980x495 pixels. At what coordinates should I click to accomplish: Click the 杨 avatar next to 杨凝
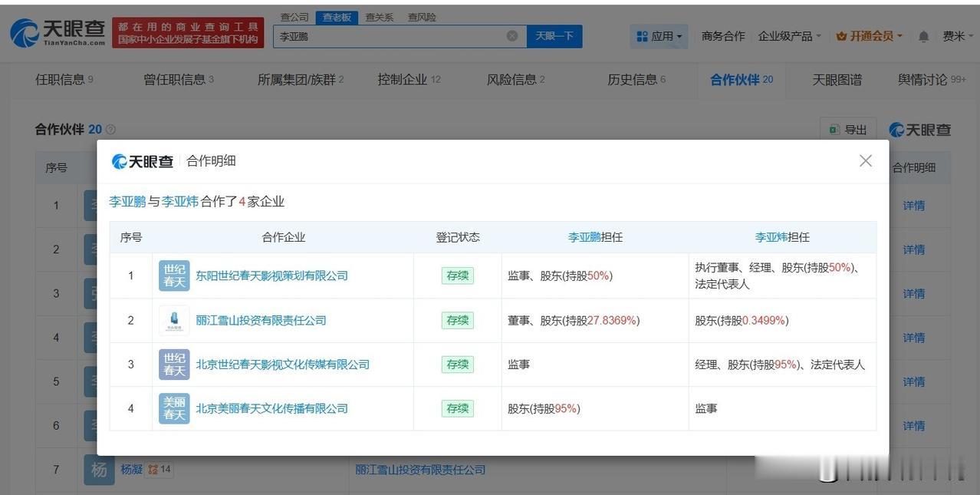pos(99,470)
